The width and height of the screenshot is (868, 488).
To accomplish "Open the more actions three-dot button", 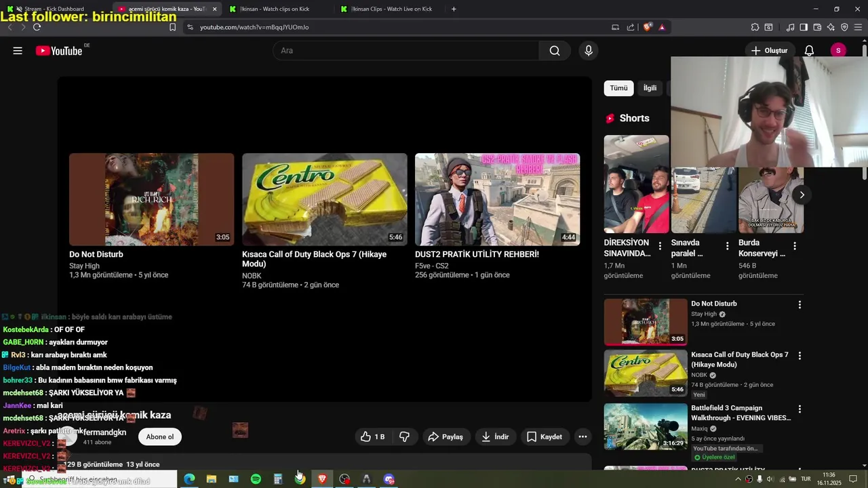I will click(583, 436).
